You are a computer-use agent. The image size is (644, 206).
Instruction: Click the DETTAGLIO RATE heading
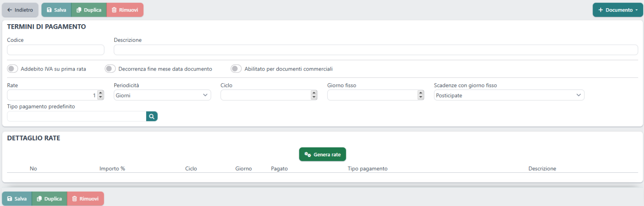tap(34, 138)
